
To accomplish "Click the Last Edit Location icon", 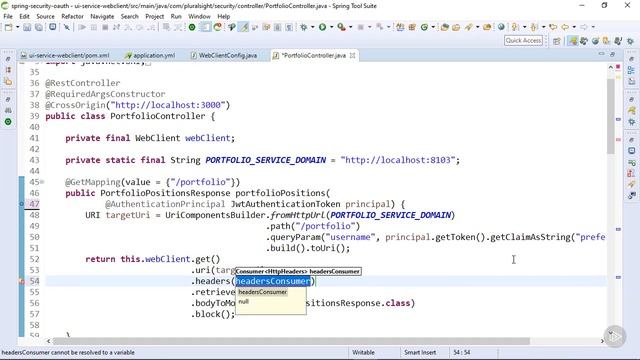I will (x=553, y=27).
